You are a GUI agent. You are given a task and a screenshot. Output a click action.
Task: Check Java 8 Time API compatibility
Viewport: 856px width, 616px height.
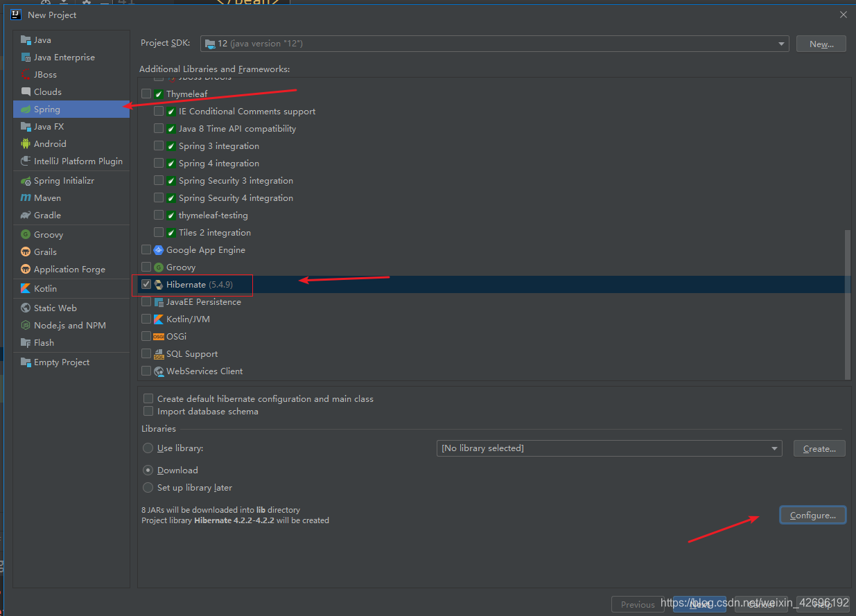pyautogui.click(x=159, y=128)
